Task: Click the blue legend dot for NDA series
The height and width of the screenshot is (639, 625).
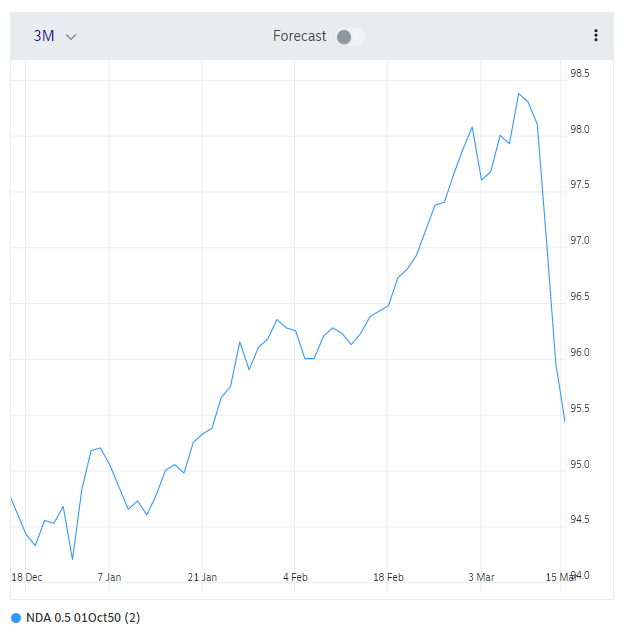Action: pyautogui.click(x=16, y=618)
